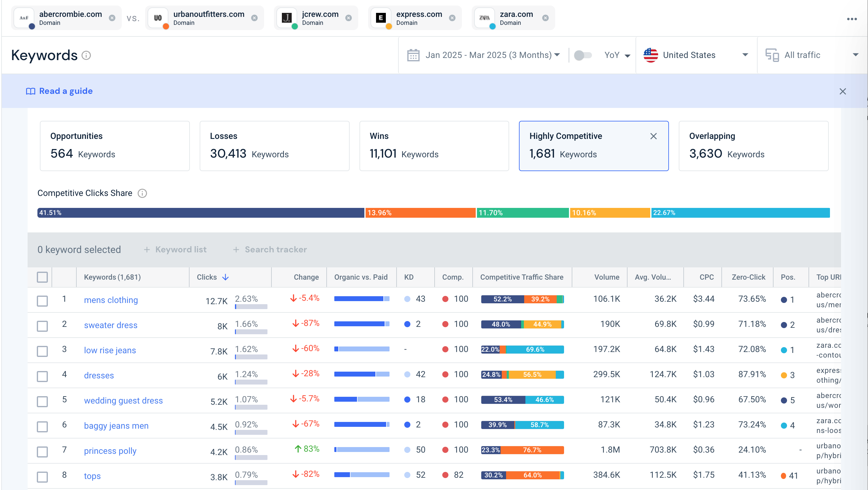Click the zara.com logo icon
The width and height of the screenshot is (868, 490).
coord(484,18)
